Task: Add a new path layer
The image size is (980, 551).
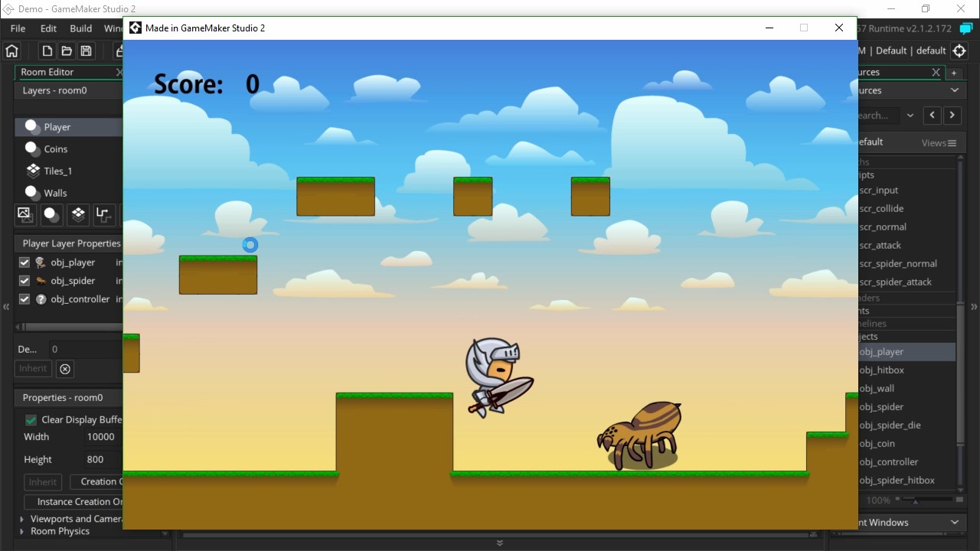Action: [103, 215]
